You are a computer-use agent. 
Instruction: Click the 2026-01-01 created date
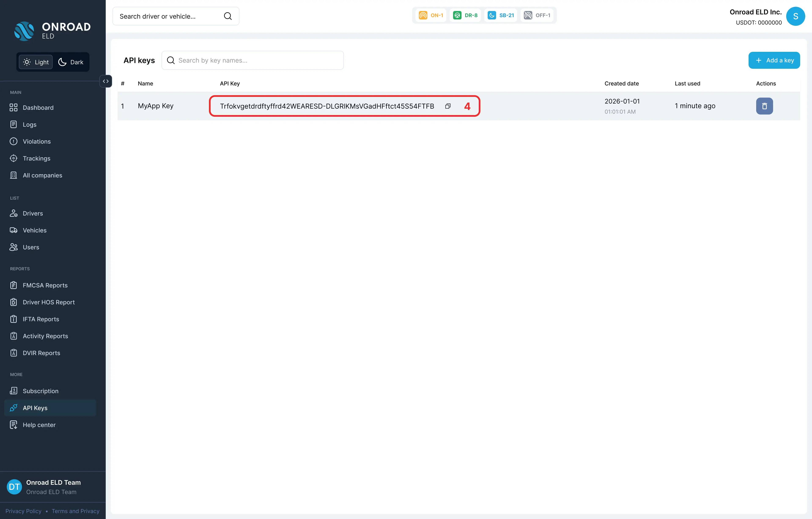(x=622, y=101)
